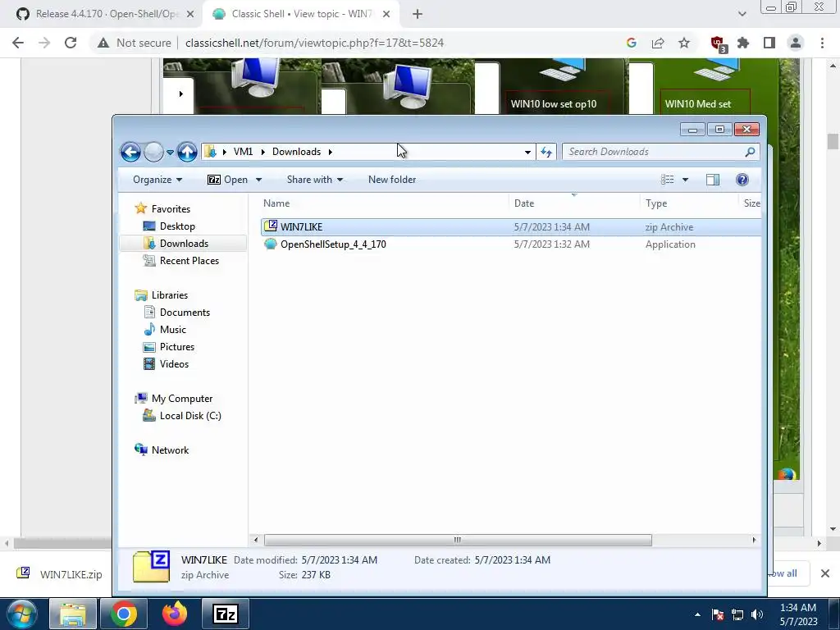Open Chrome extensions puzzle icon

[x=743, y=43]
